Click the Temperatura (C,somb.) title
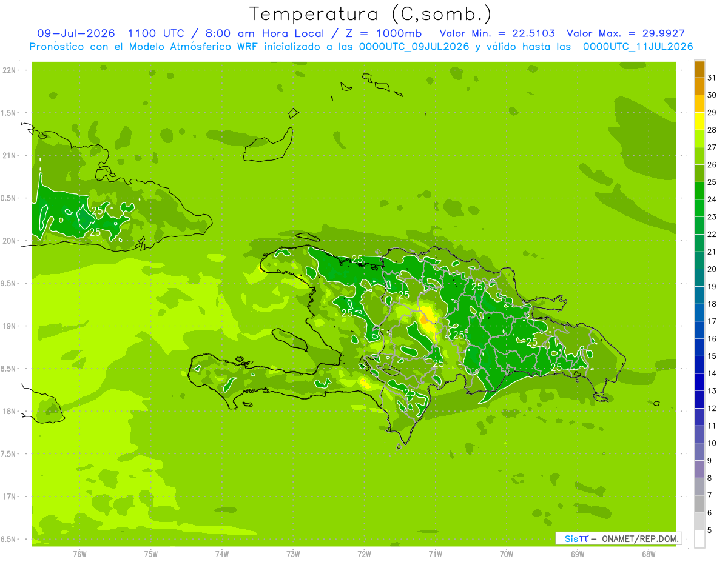728x562 pixels. click(370, 14)
